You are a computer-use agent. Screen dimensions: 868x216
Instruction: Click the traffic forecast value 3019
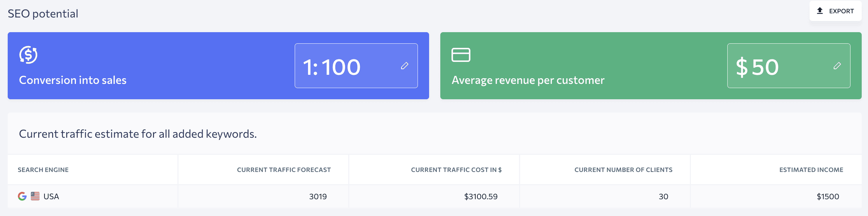click(x=318, y=196)
